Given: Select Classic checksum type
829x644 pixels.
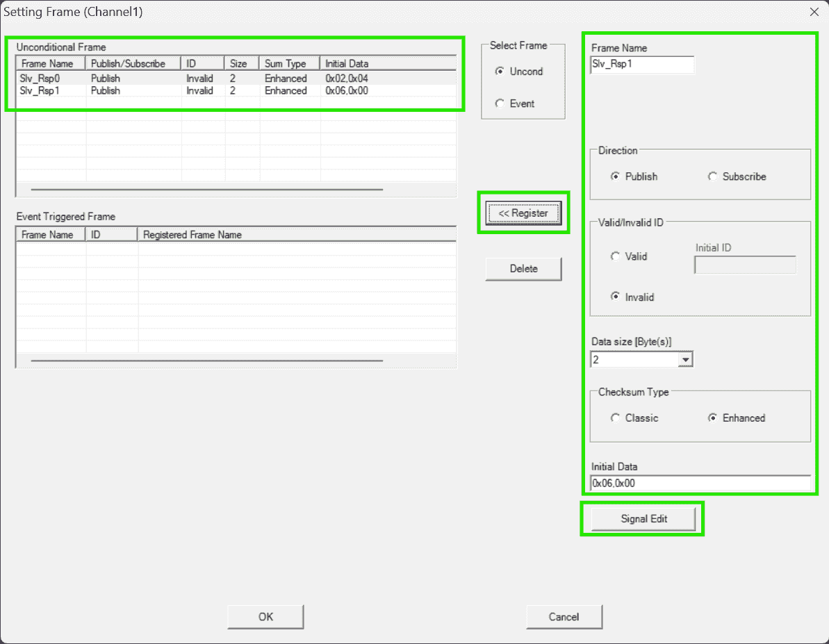Looking at the screenshot, I should point(616,418).
